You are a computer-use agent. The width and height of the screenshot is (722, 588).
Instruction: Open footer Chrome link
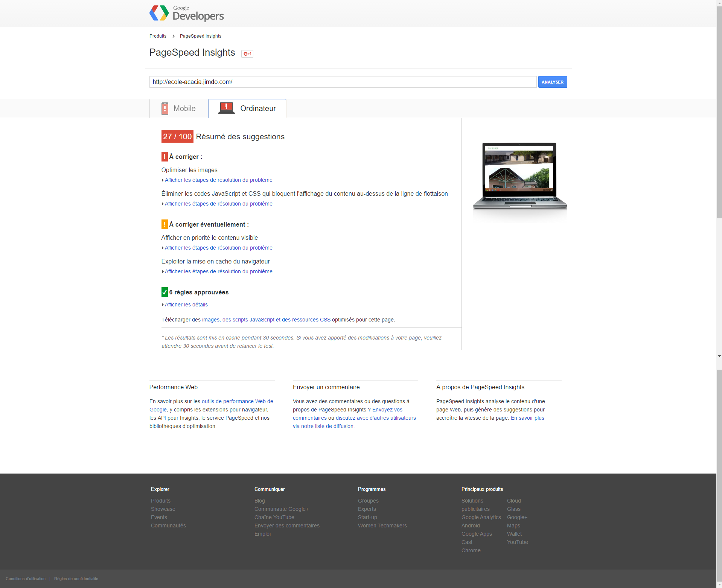click(x=471, y=550)
